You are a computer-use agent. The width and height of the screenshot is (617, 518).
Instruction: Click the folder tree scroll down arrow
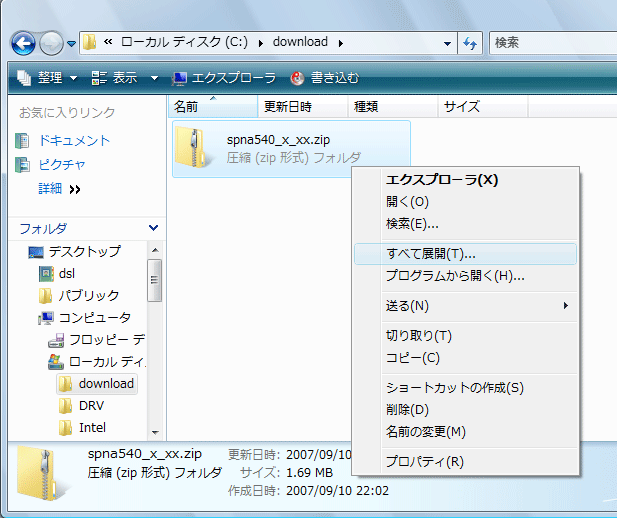[155, 433]
